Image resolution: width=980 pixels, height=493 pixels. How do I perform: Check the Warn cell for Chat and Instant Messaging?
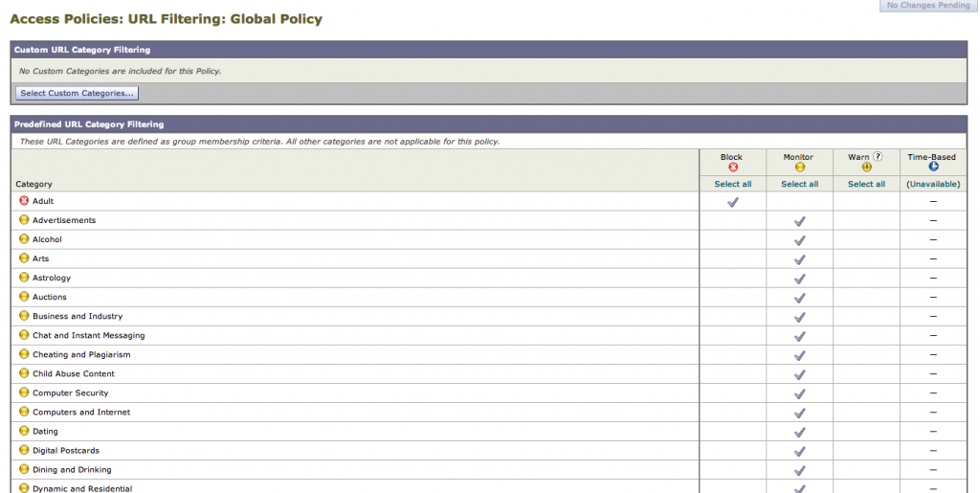pyautogui.click(x=866, y=336)
